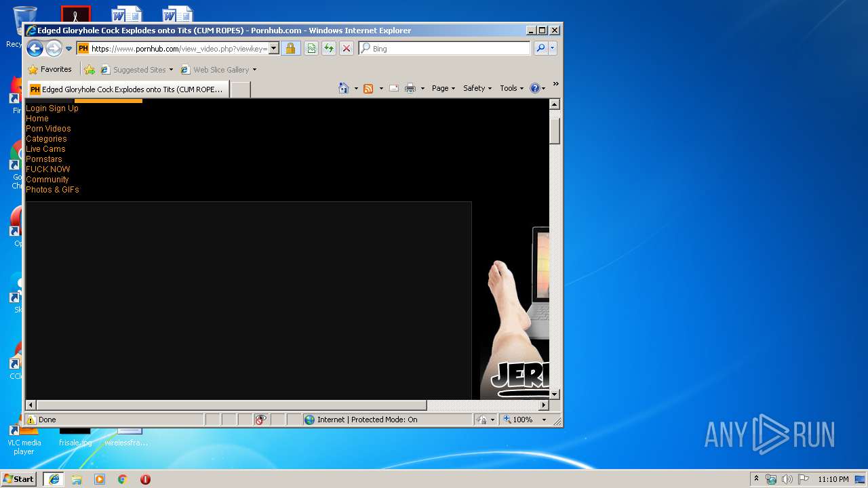Expand the address bar autocomplete dropdown
868x488 pixels.
point(274,48)
